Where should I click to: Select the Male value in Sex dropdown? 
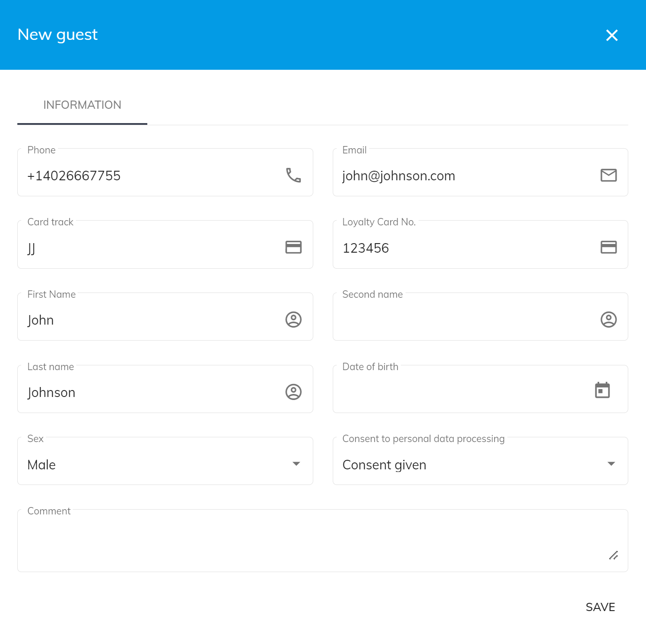[x=42, y=465]
